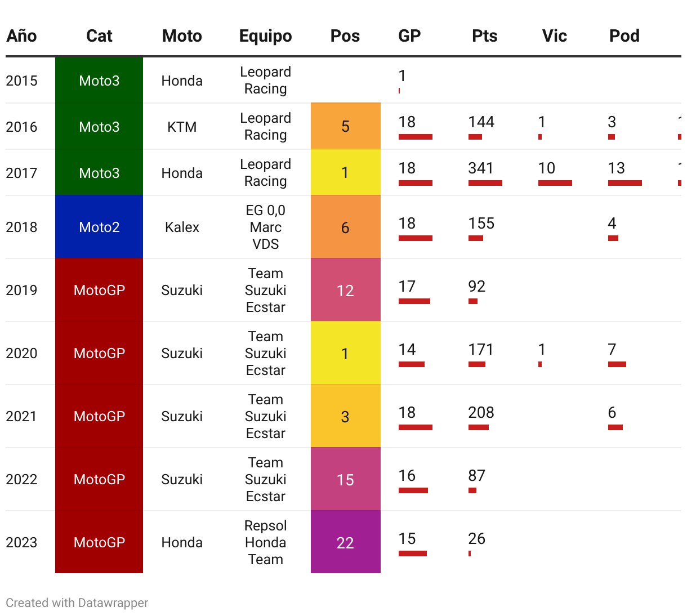Click the Año column header
Viewport: 687px width, 616px height.
coord(21,36)
